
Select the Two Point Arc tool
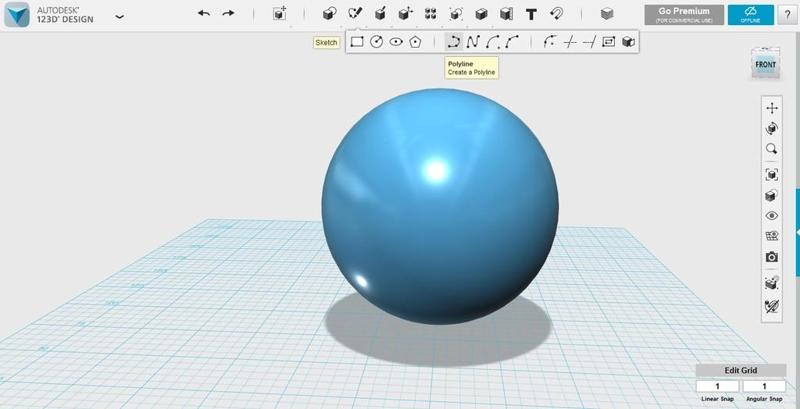coord(492,42)
